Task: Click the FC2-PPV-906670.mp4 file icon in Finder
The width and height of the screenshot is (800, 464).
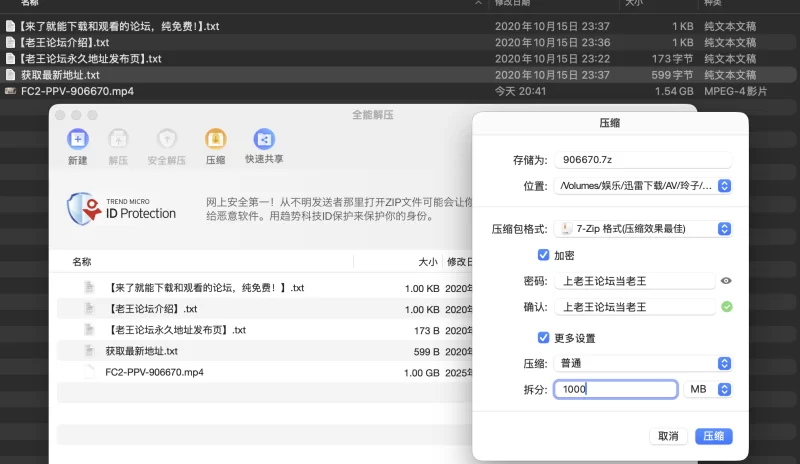Action: (x=11, y=91)
